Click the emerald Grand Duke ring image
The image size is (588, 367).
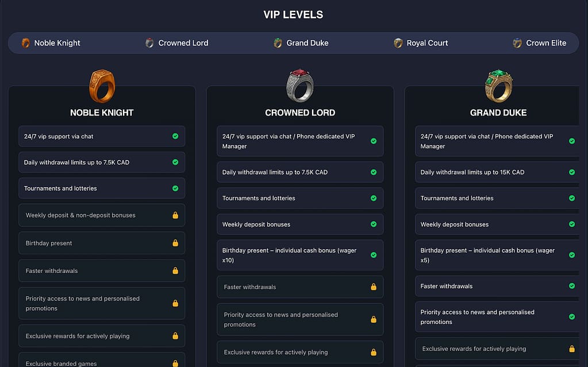click(498, 86)
